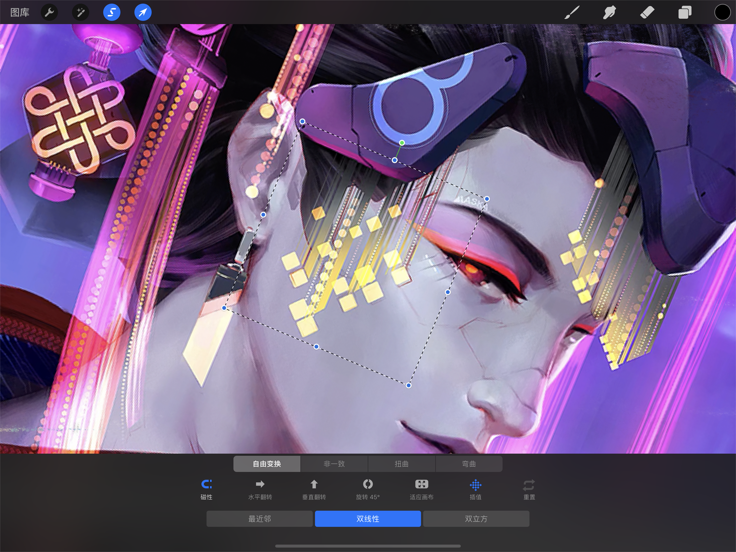Select the Eraser tool
736x552 pixels.
coord(647,12)
